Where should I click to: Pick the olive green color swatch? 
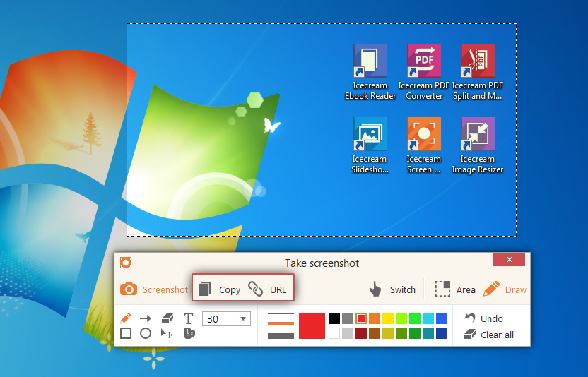401,333
